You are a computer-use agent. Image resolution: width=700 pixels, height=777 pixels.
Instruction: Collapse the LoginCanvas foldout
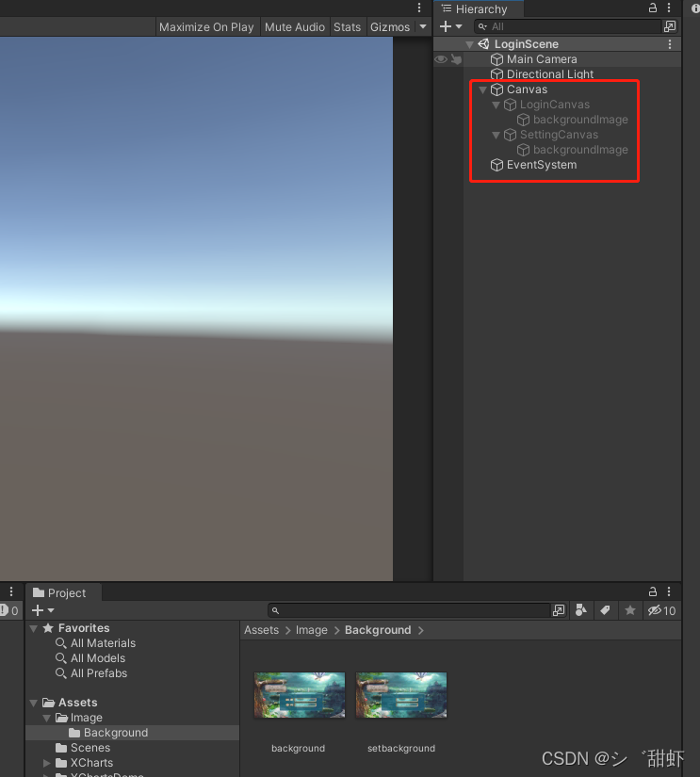click(496, 105)
